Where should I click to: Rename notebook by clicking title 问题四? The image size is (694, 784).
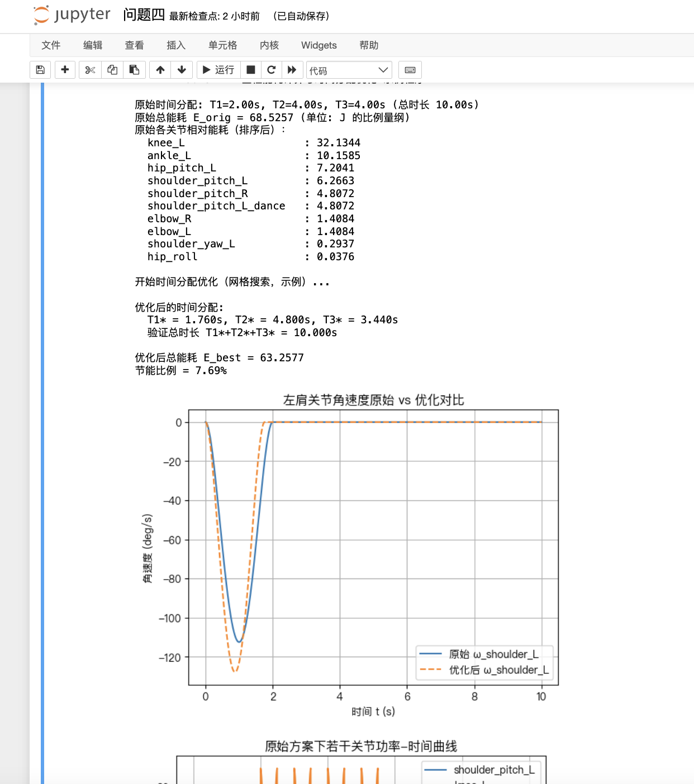tap(144, 15)
